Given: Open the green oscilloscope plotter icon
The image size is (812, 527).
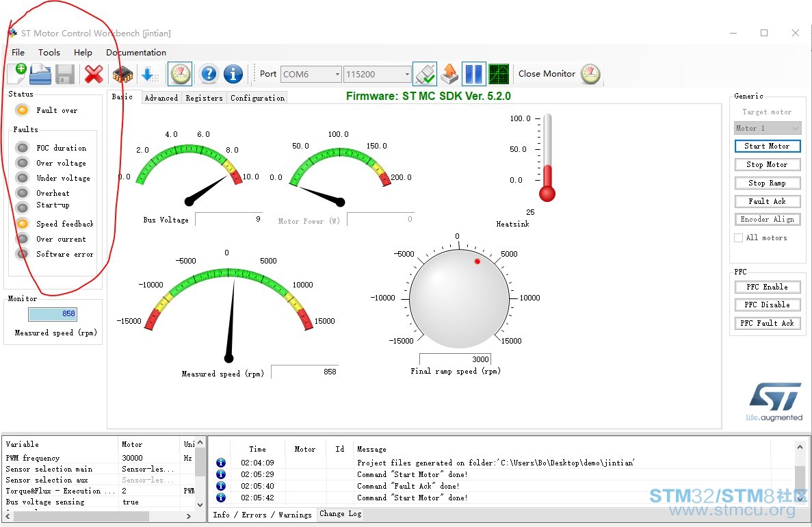Looking at the screenshot, I should point(499,74).
